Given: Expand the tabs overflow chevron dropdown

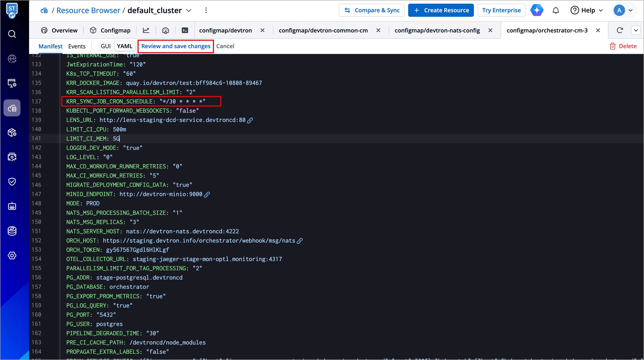Looking at the screenshot, I should (636, 31).
